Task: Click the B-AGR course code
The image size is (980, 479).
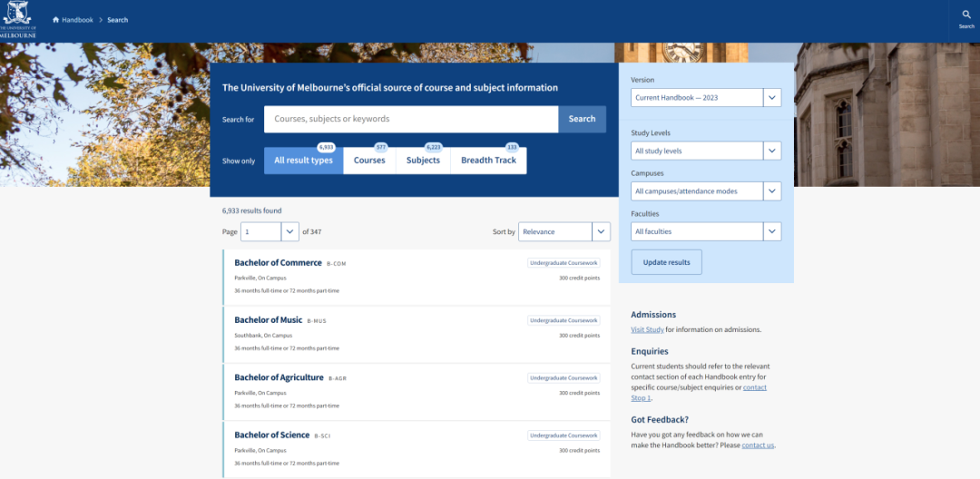Action: (x=338, y=379)
